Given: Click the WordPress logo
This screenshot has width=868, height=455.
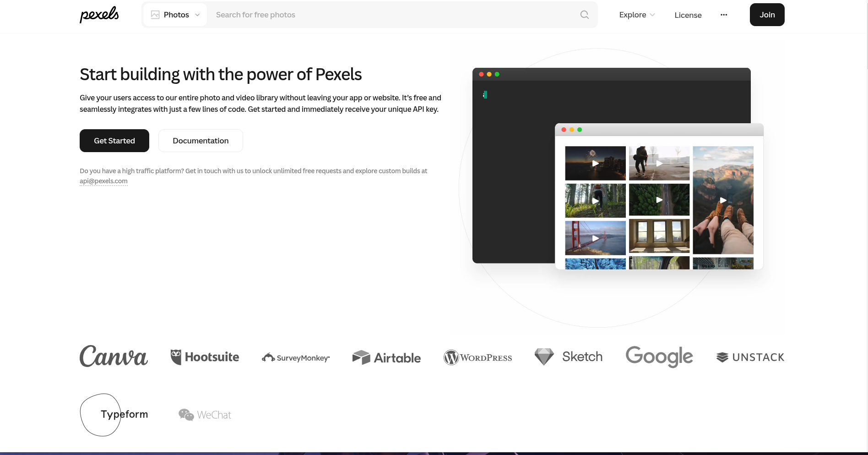Looking at the screenshot, I should pyautogui.click(x=477, y=357).
